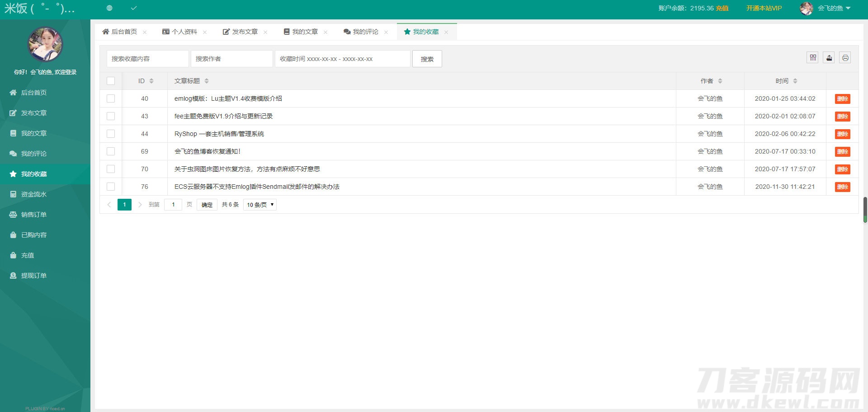
Task: Sort table by ID column arrows
Action: pyautogui.click(x=151, y=81)
